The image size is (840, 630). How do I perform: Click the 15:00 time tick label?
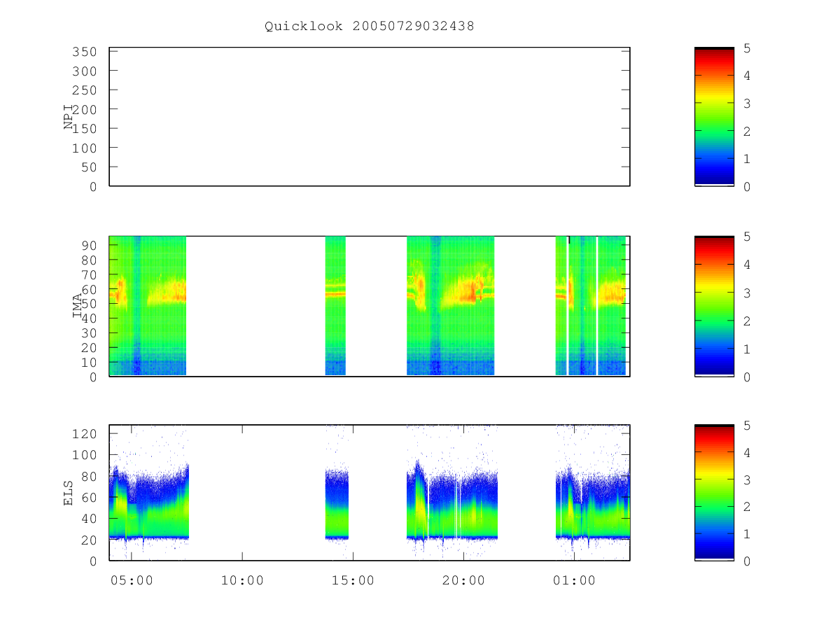tap(353, 580)
